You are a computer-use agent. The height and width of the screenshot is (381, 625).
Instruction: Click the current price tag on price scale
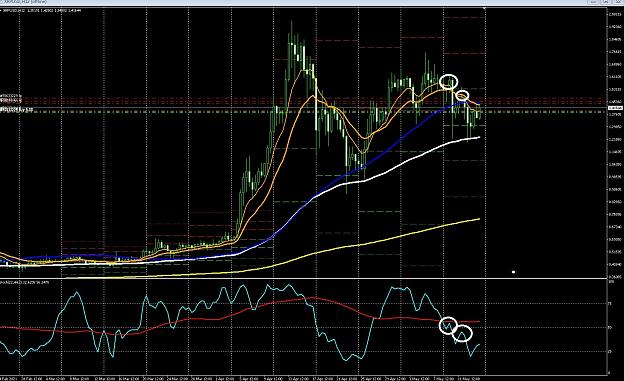pos(615,108)
